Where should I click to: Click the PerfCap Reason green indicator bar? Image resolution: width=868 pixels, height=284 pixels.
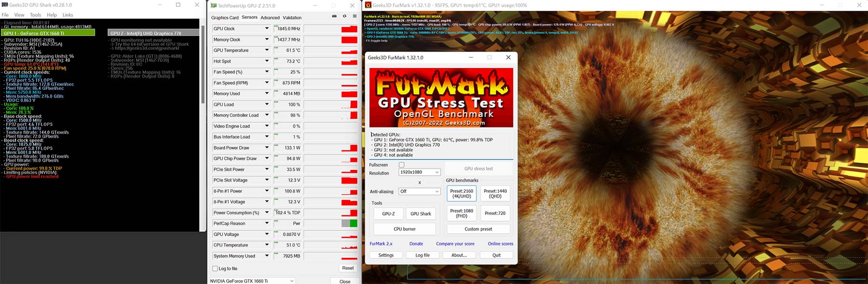click(x=353, y=223)
